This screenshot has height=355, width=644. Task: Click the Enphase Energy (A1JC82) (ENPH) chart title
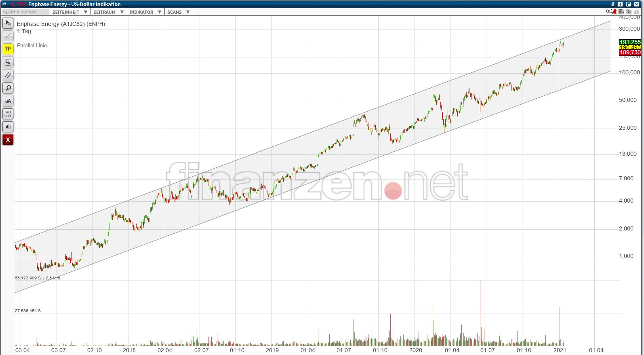pos(61,24)
